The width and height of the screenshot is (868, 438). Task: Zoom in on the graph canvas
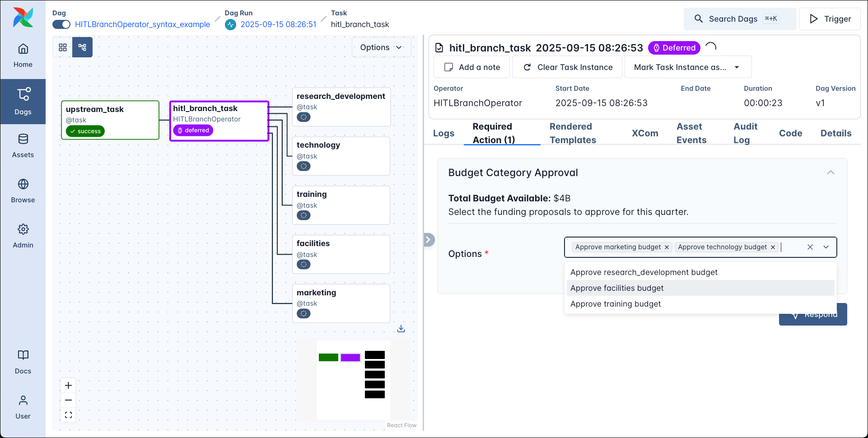click(x=68, y=385)
